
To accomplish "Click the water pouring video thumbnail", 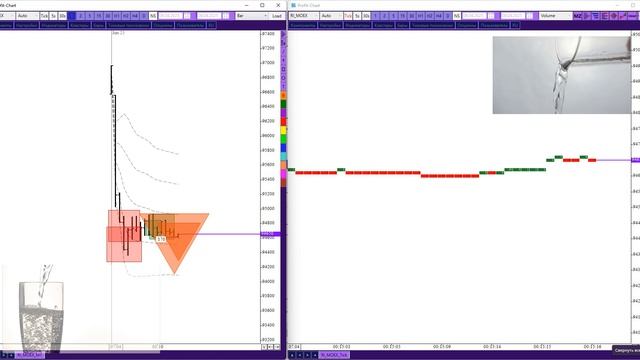I will 562,75.
